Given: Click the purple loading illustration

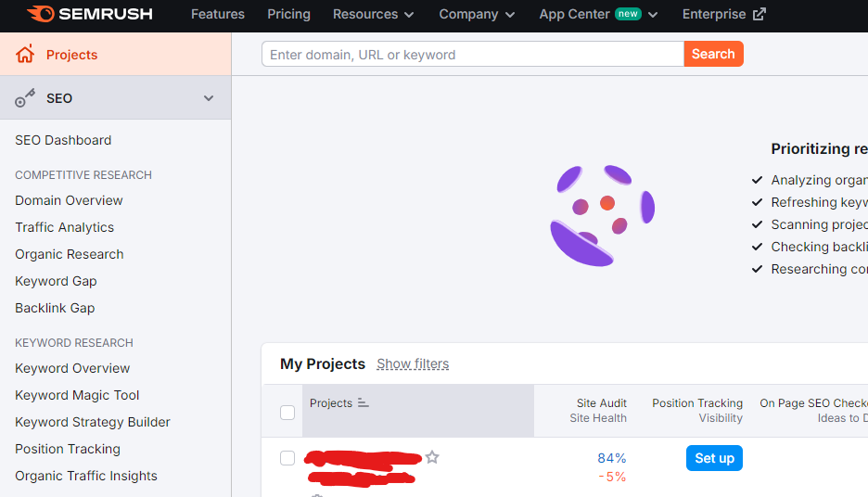Looking at the screenshot, I should (603, 215).
